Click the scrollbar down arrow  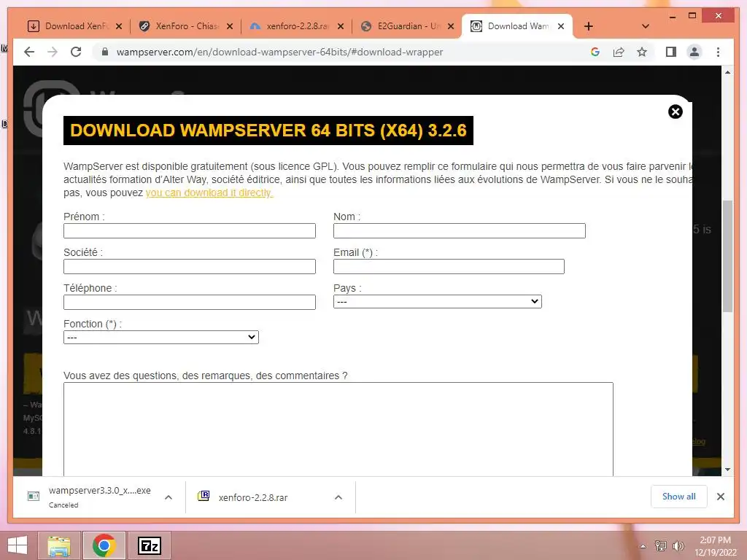727,470
